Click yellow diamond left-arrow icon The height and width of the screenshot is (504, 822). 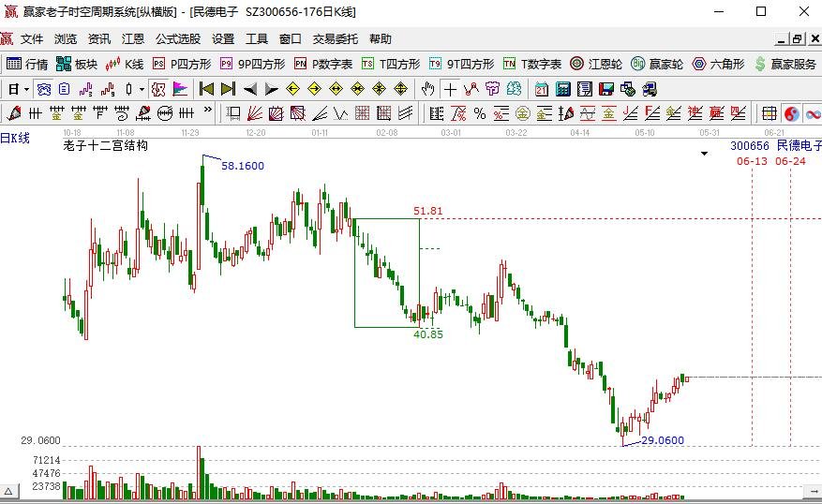(292, 90)
